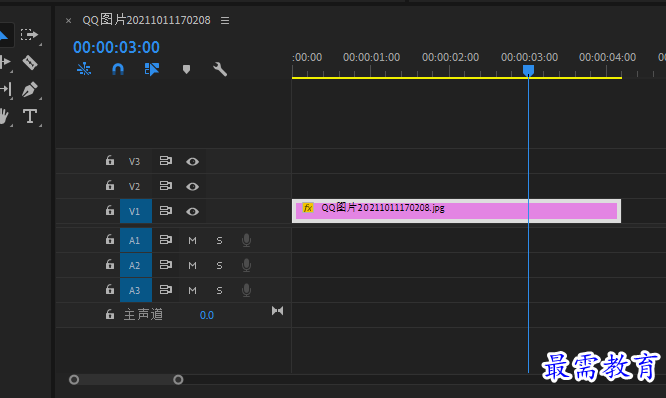Toggle lock on track A2
The image size is (666, 398).
click(110, 265)
